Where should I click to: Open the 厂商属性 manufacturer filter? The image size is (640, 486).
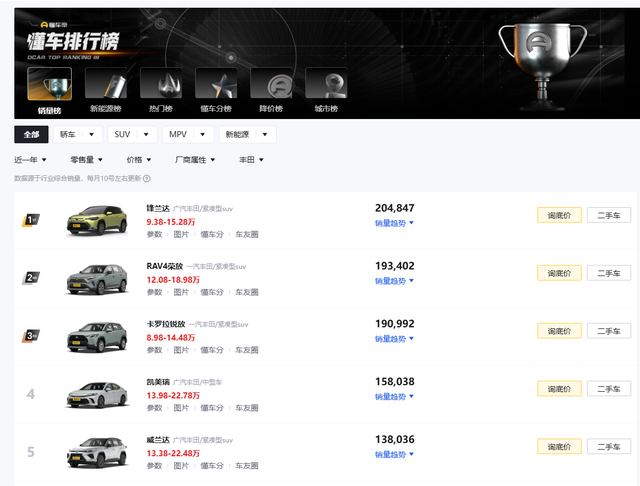[x=195, y=160]
